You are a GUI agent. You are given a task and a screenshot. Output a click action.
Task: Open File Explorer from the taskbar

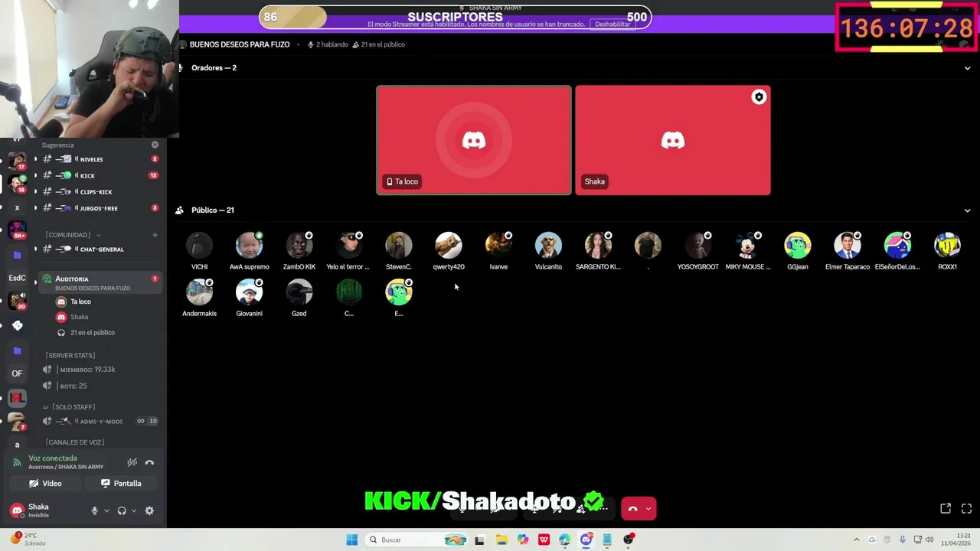[501, 540]
